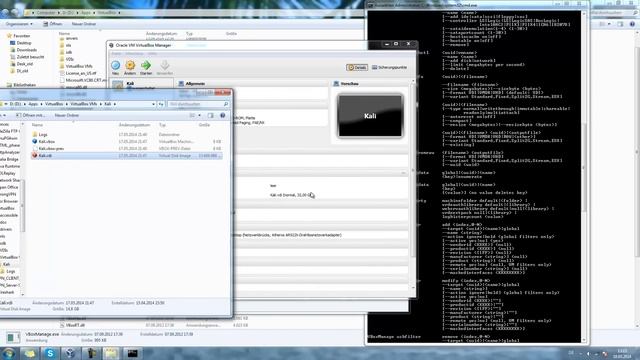
Task: Select Logs folder in Kali sidebar tree
Action: (x=8, y=271)
